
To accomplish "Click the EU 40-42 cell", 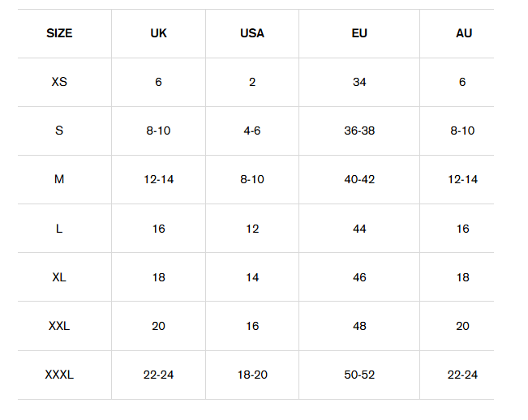I will pos(359,179).
